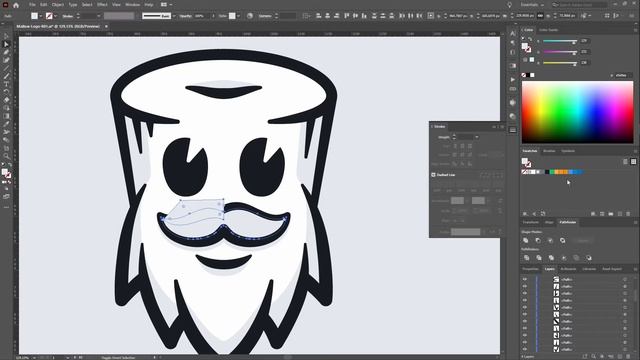The image size is (640, 360).
Task: Click the swap fill and stroke arrows in toolbar
Action: point(10,165)
